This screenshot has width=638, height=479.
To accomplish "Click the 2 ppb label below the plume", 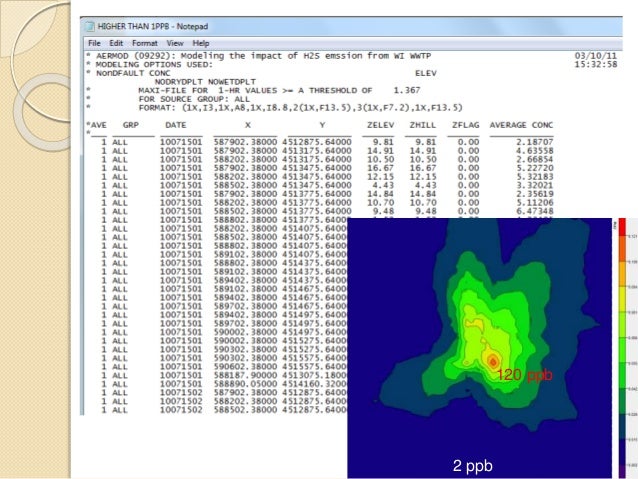I will (470, 466).
